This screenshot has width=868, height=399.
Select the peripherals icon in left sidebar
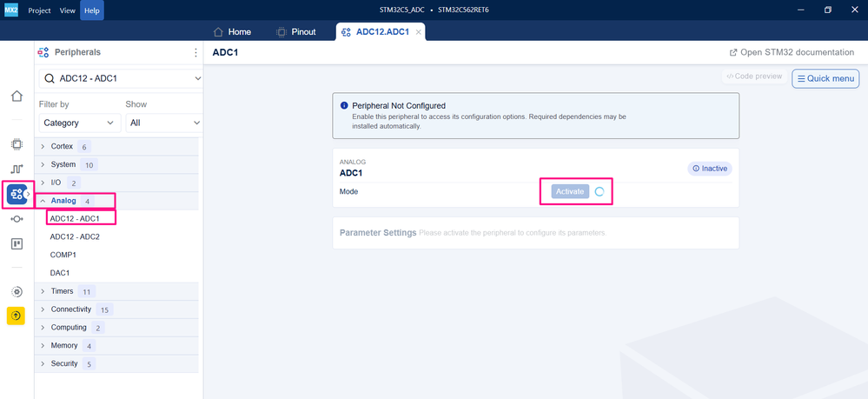16,194
